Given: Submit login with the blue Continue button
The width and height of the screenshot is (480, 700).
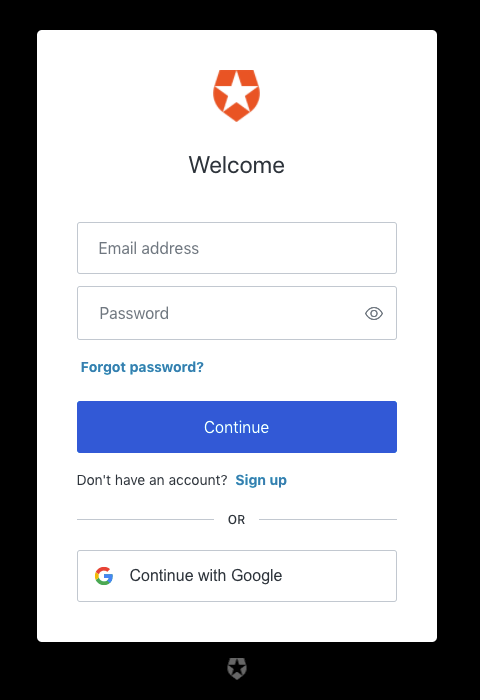Looking at the screenshot, I should [237, 427].
